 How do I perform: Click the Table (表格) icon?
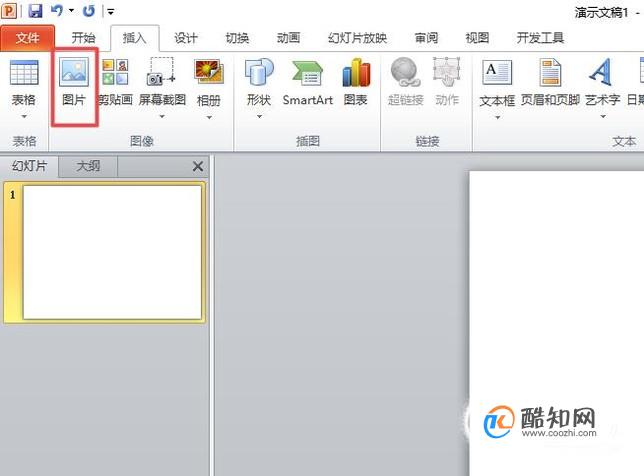point(24,73)
